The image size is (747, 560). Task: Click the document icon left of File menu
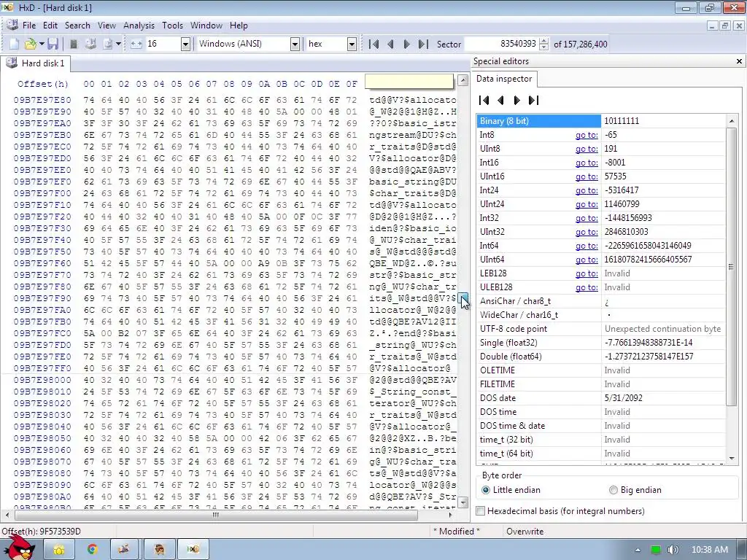(12, 26)
